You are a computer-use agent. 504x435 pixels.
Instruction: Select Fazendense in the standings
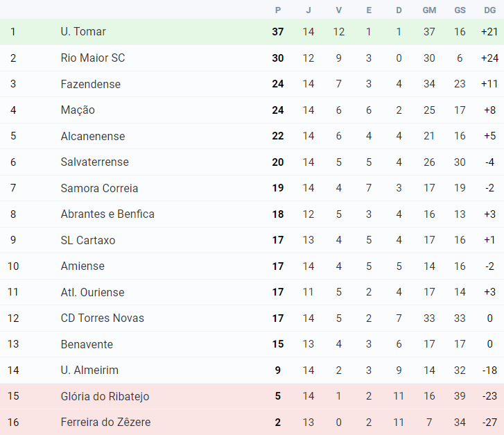(90, 84)
